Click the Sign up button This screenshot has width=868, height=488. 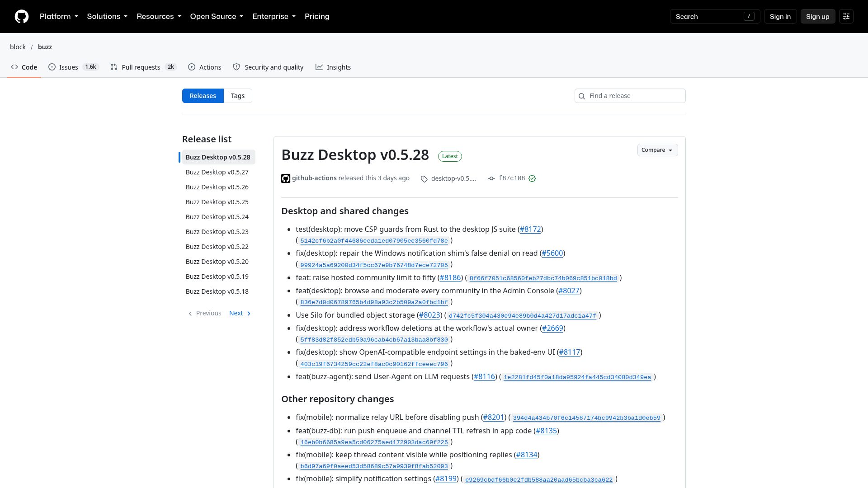tap(818, 17)
